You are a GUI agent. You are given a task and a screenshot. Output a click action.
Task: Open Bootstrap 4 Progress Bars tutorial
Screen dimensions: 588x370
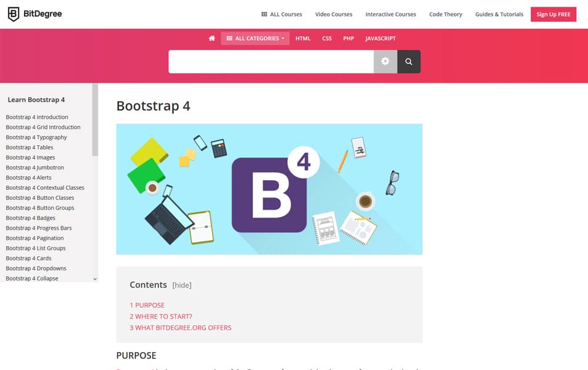pyautogui.click(x=39, y=228)
